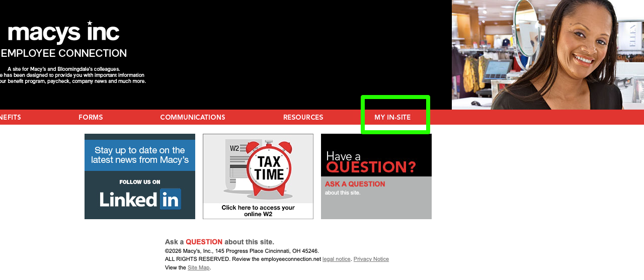Image resolution: width=644 pixels, height=280 pixels.
Task: Click the copyright 2026 Macy's address line
Action: pos(242,251)
